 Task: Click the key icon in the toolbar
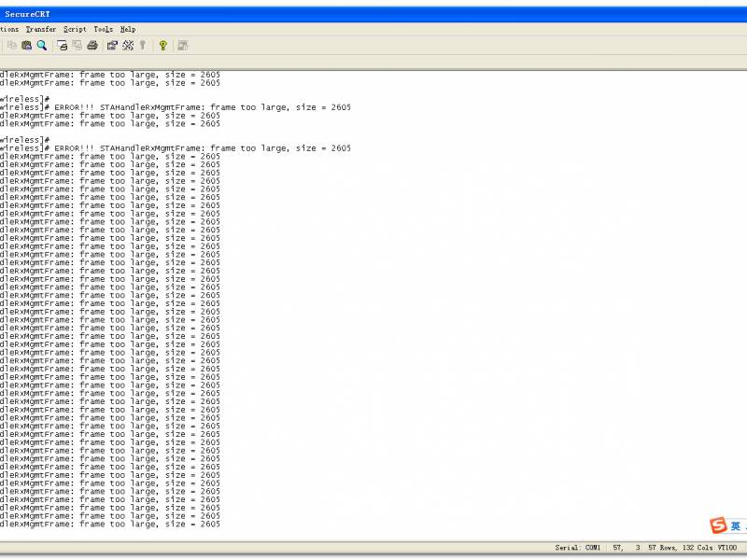pos(143,45)
